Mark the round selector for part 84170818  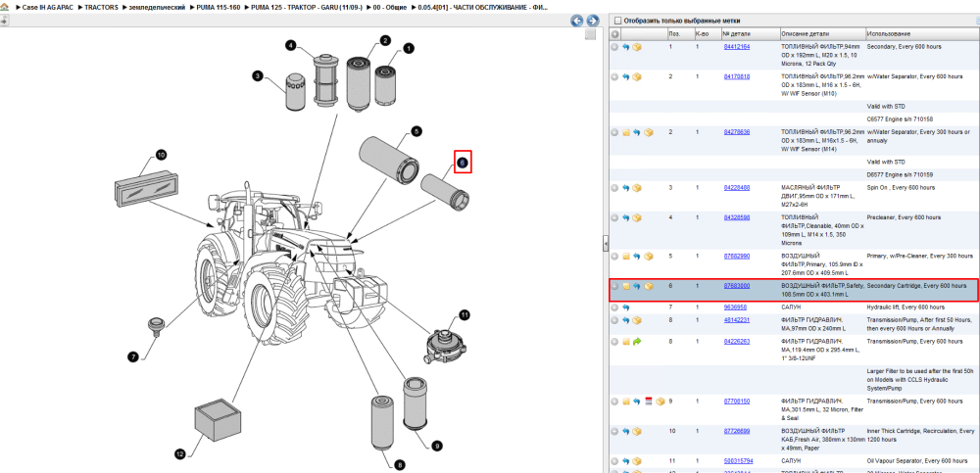(615, 76)
